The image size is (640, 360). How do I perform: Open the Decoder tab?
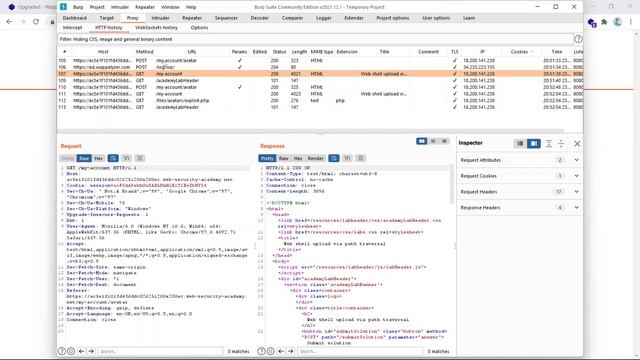(x=260, y=18)
